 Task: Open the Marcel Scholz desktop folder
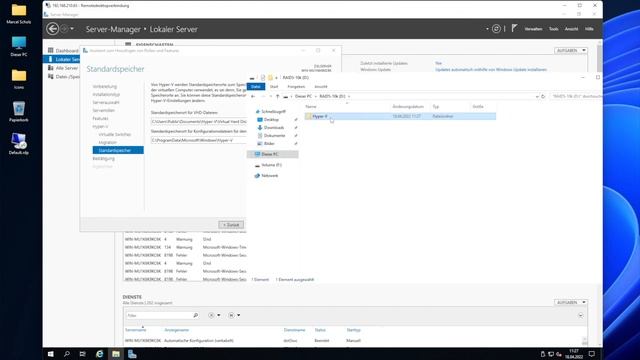coord(19,14)
